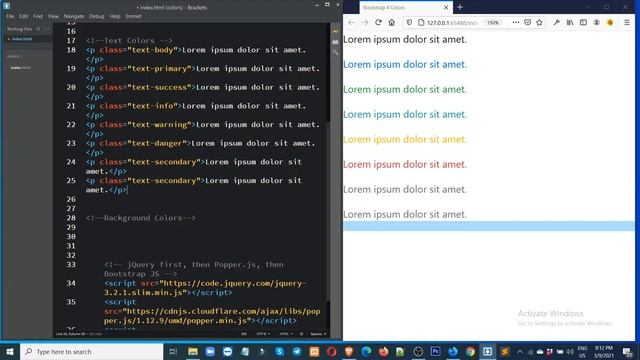The image size is (640, 360).
Task: Click the yellow Lorem ipsum paragraph in Firefox
Action: click(405, 139)
